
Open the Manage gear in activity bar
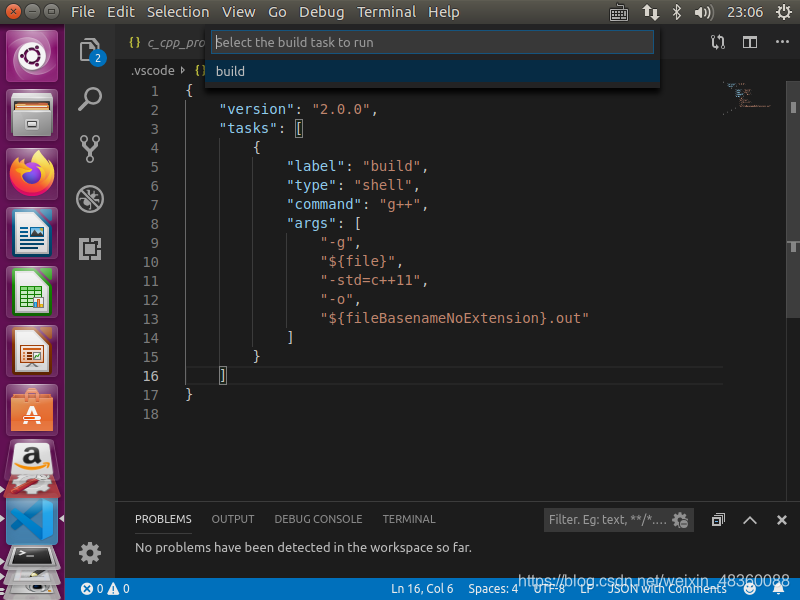pos(90,553)
